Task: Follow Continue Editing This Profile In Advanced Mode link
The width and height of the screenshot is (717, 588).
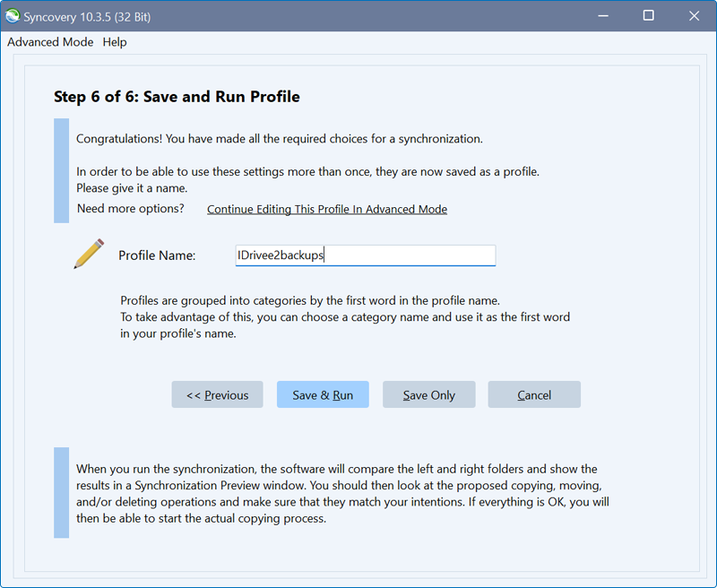Action: [327, 209]
